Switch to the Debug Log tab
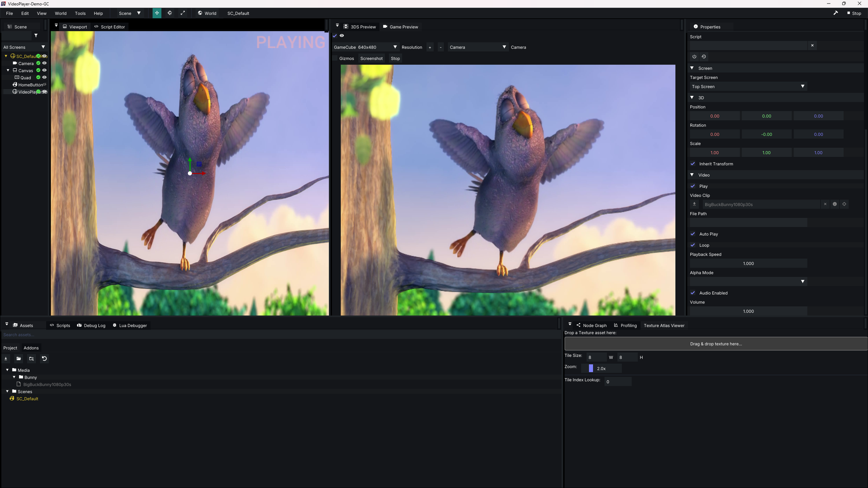This screenshot has height=488, width=868. (x=91, y=326)
